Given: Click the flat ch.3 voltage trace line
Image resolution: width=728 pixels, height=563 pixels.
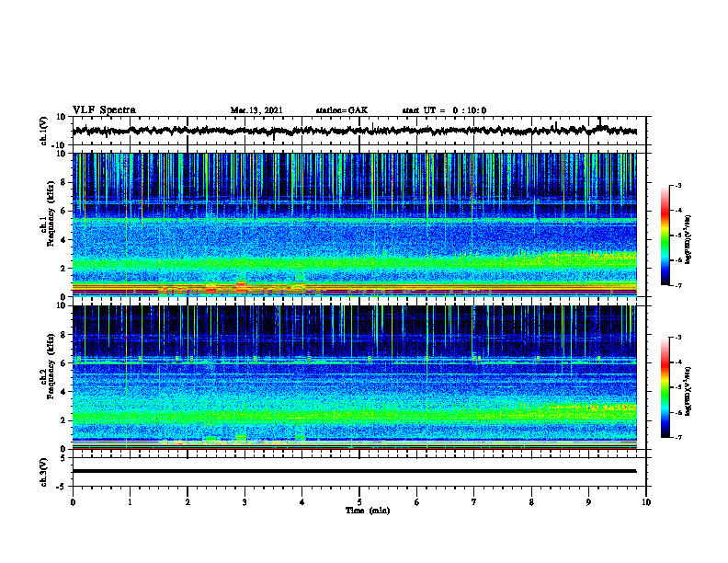Looking at the screenshot, I should pyautogui.click(x=354, y=471).
